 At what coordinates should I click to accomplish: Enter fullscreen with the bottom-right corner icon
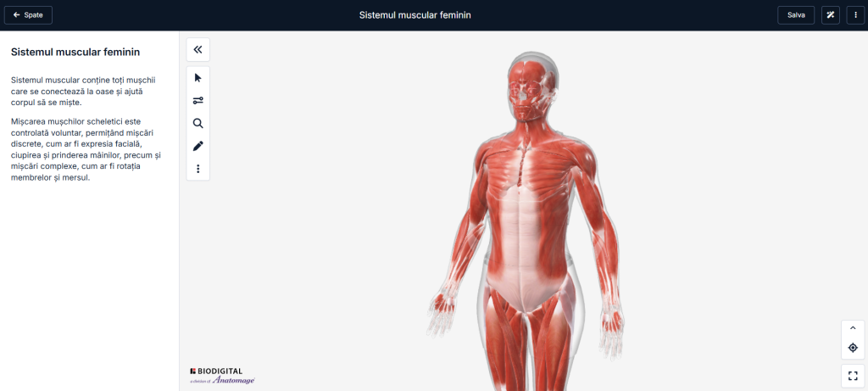tap(852, 376)
